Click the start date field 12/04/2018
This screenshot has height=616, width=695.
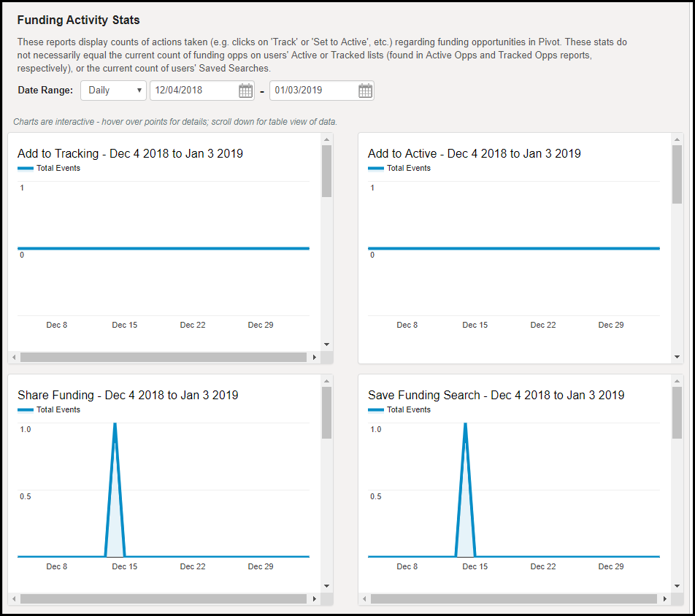193,91
